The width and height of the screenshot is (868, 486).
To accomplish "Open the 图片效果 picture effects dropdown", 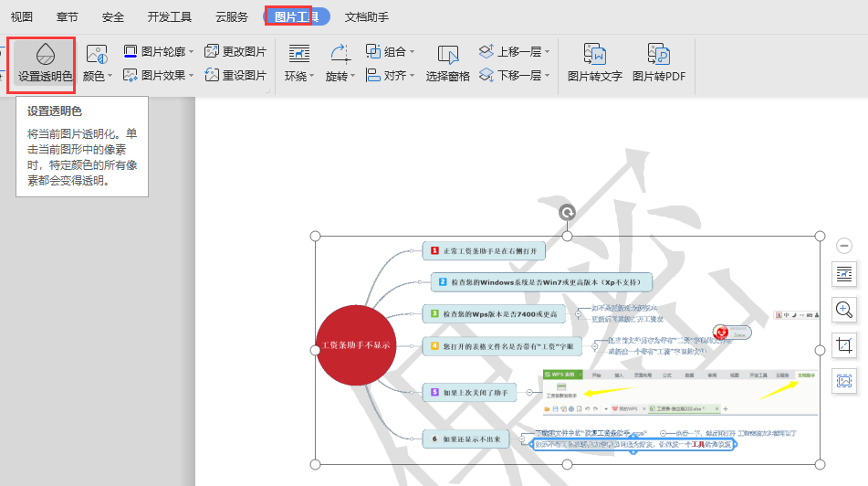I will click(x=159, y=75).
